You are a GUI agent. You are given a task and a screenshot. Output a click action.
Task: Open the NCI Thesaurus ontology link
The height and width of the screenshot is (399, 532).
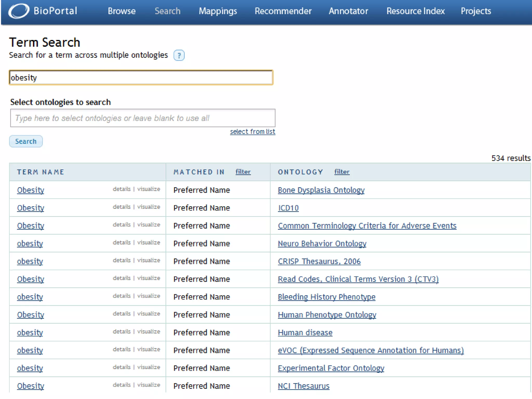tap(303, 386)
